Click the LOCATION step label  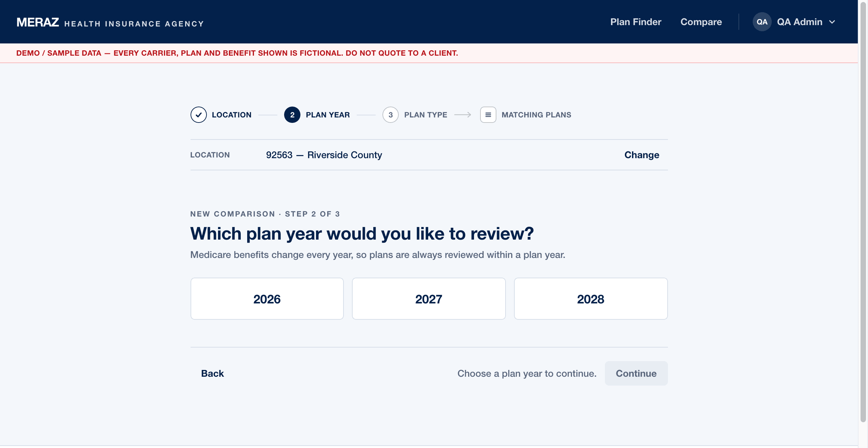point(232,115)
